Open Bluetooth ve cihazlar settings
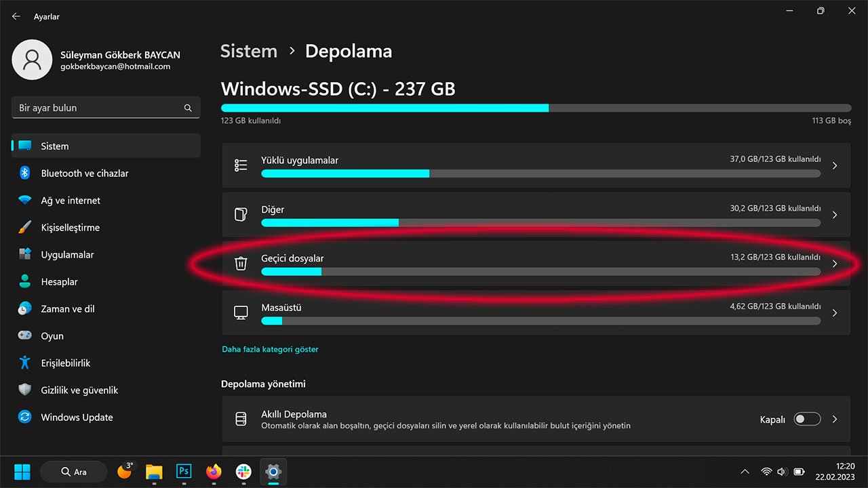 point(106,173)
